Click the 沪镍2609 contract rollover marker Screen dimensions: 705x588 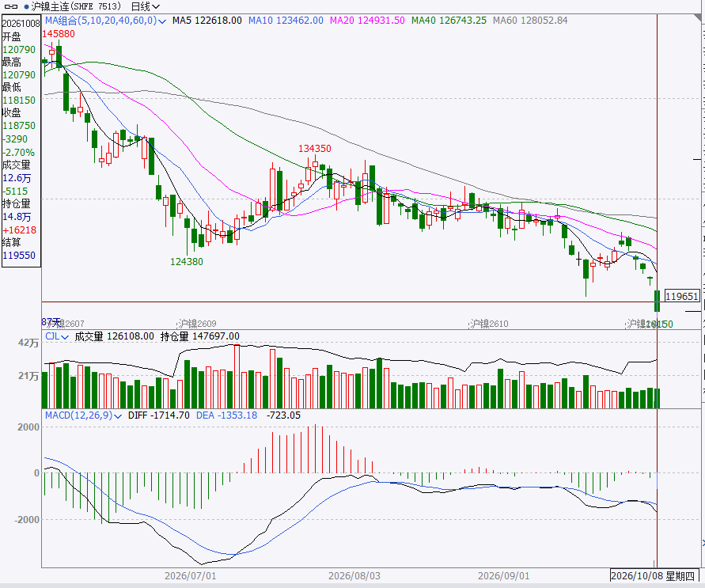pyautogui.click(x=196, y=324)
